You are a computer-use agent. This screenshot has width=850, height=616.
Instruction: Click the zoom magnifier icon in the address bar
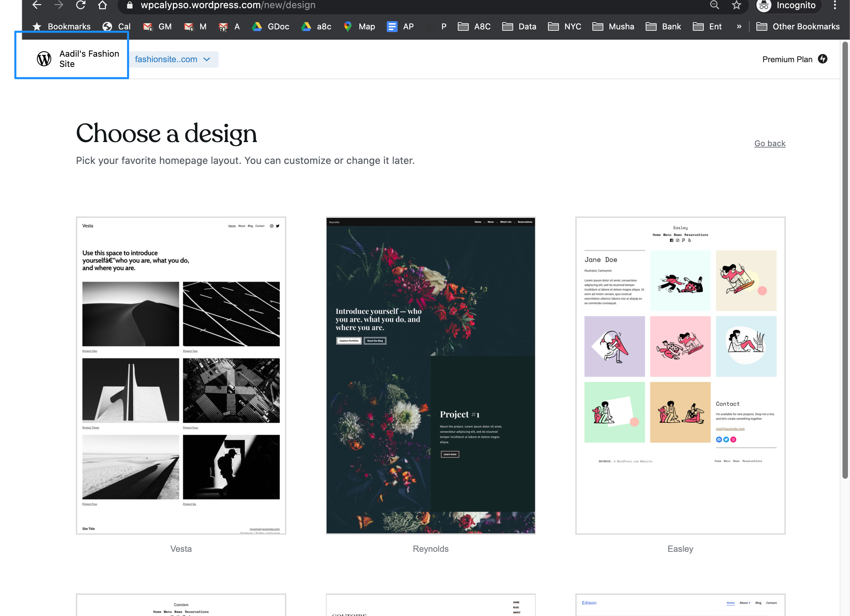click(x=714, y=5)
